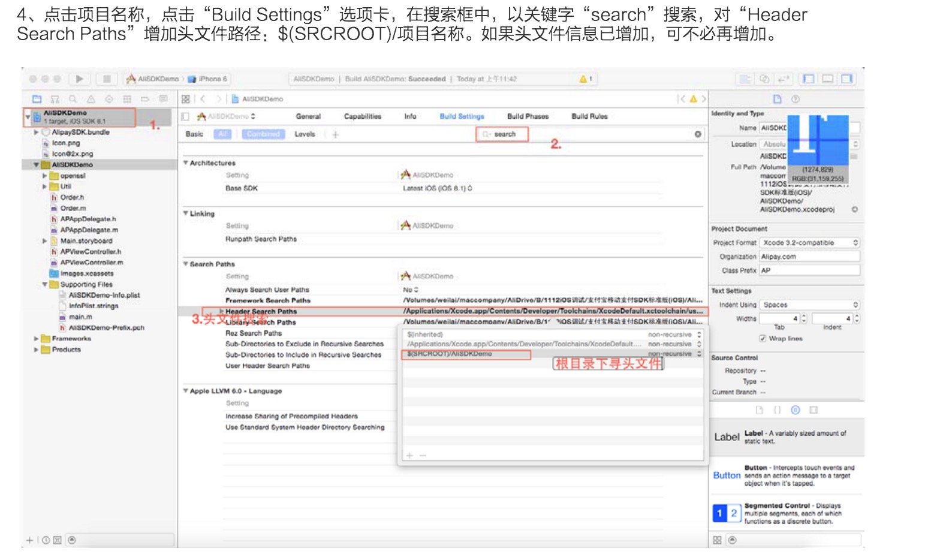
Task: Switch to the Build Rules tab
Action: [x=589, y=116]
